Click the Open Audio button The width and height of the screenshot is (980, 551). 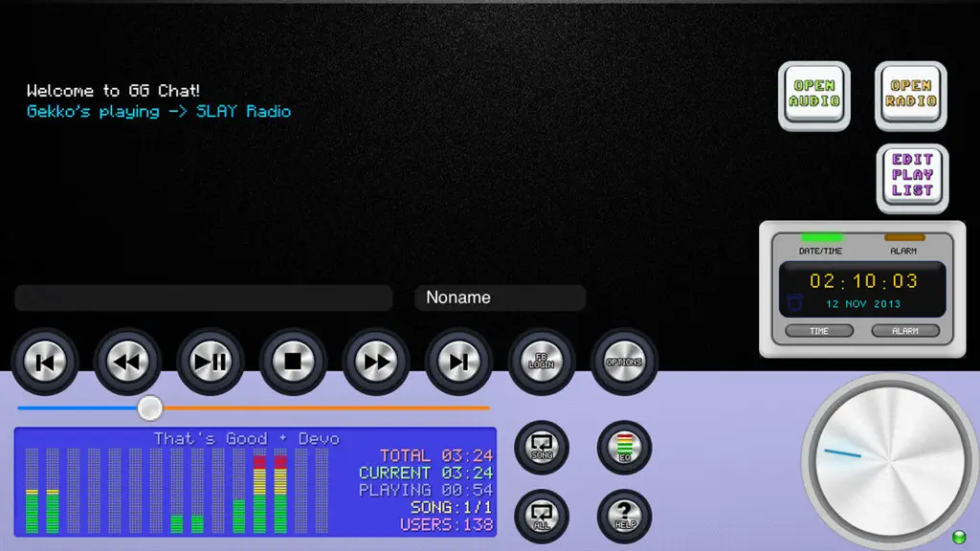coord(813,96)
